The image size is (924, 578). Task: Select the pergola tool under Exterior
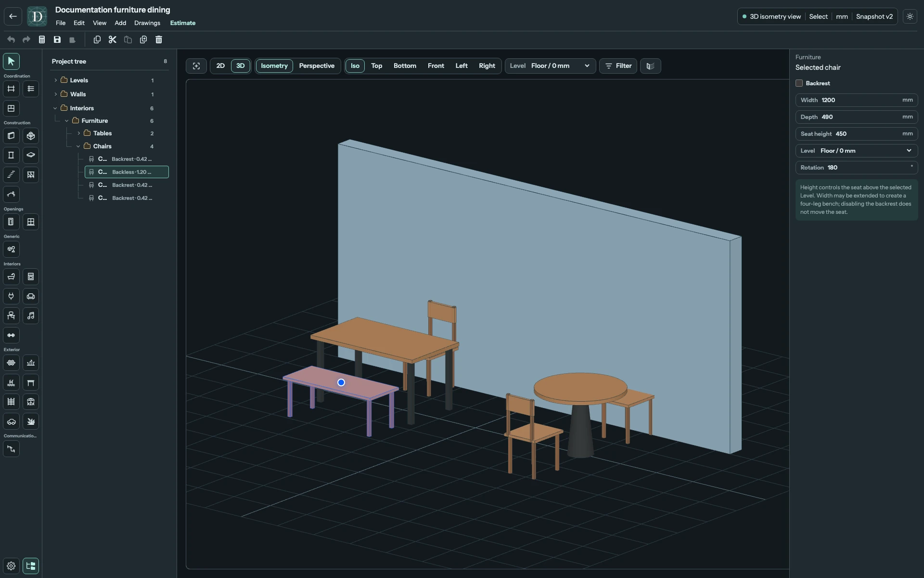[31, 382]
